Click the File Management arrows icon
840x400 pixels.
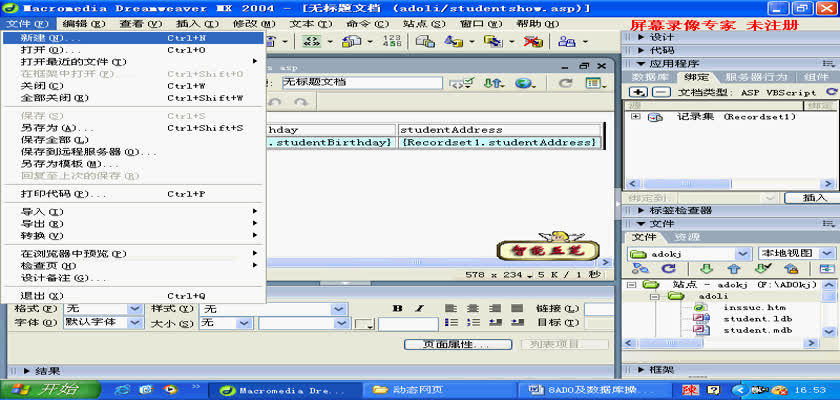tap(493, 83)
